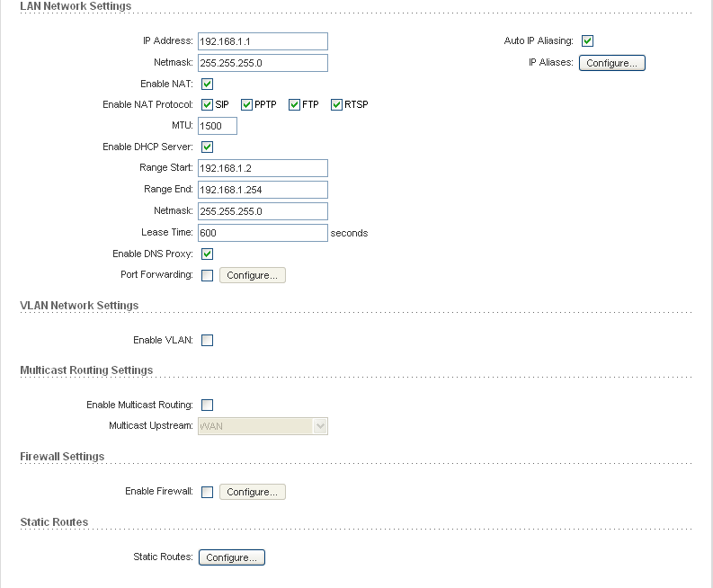Toggle the SIP NAT protocol checkbox
The image size is (713, 588).
(207, 105)
